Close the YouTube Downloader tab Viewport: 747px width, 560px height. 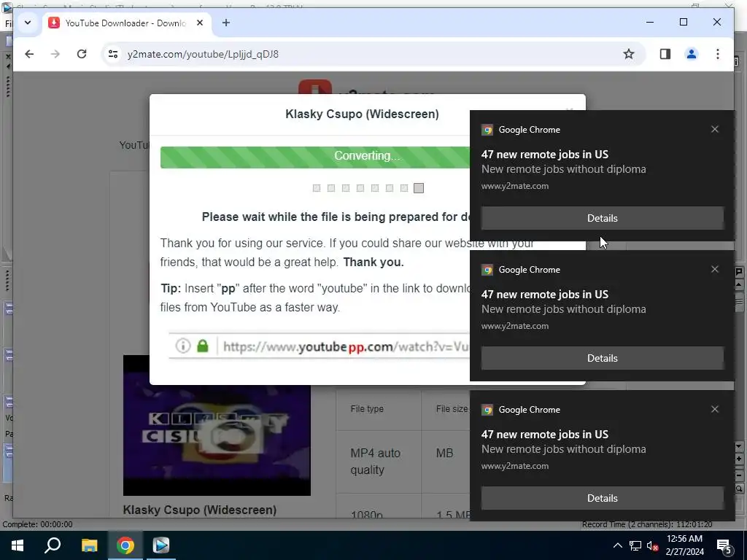pyautogui.click(x=200, y=23)
